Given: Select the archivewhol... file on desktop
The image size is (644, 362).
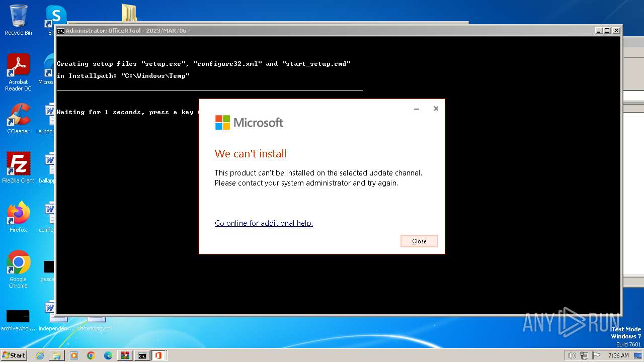Looking at the screenshot, I should coord(18,320).
